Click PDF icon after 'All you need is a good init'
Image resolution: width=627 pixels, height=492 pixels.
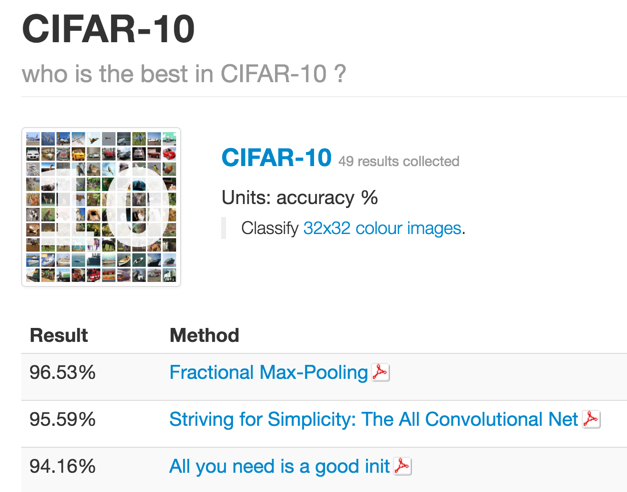(x=402, y=466)
